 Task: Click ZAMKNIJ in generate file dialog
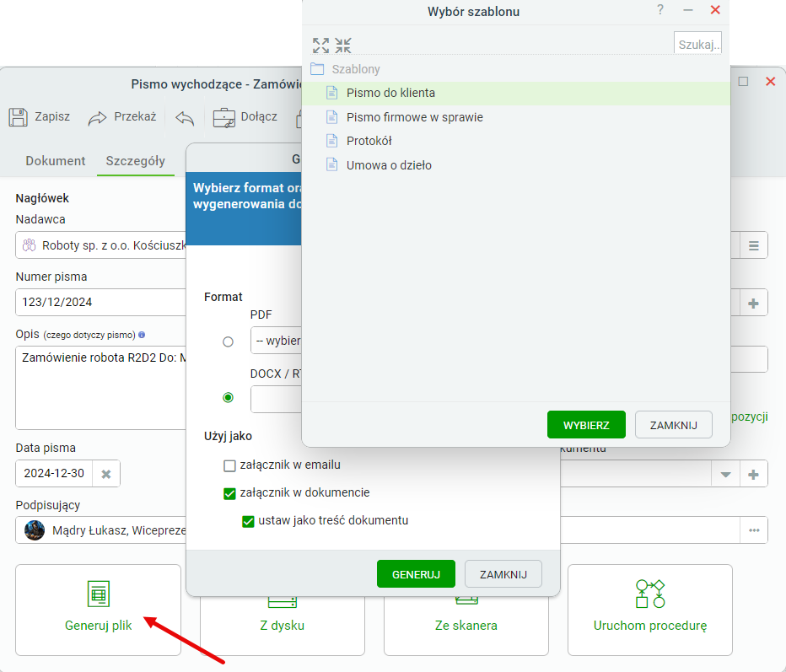coord(503,574)
